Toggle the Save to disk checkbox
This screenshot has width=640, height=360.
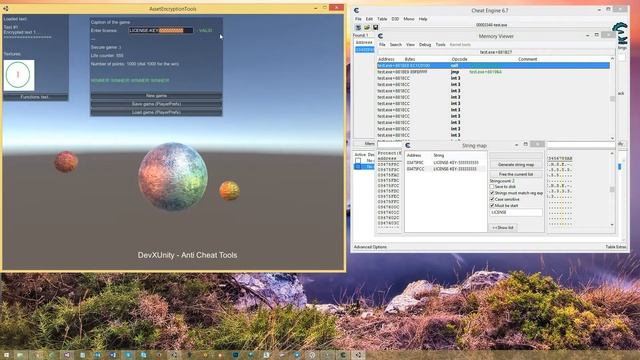coord(492,187)
